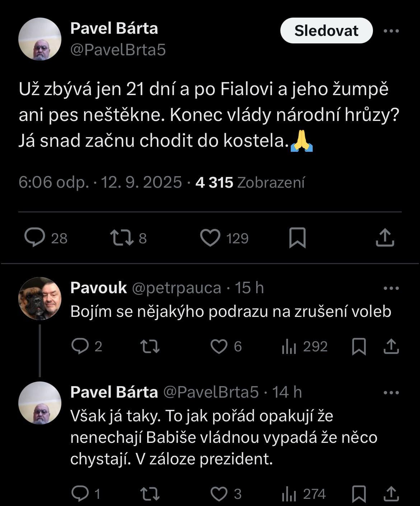Bookmark the main post
Screen dimensions: 420x506
297,238
